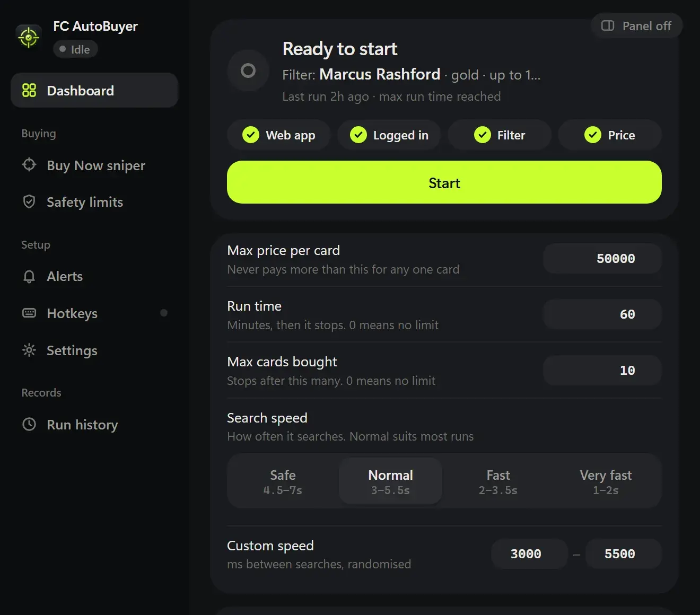Open the Hotkeys page
Image resolution: width=700 pixels, height=615 pixels.
click(x=94, y=313)
